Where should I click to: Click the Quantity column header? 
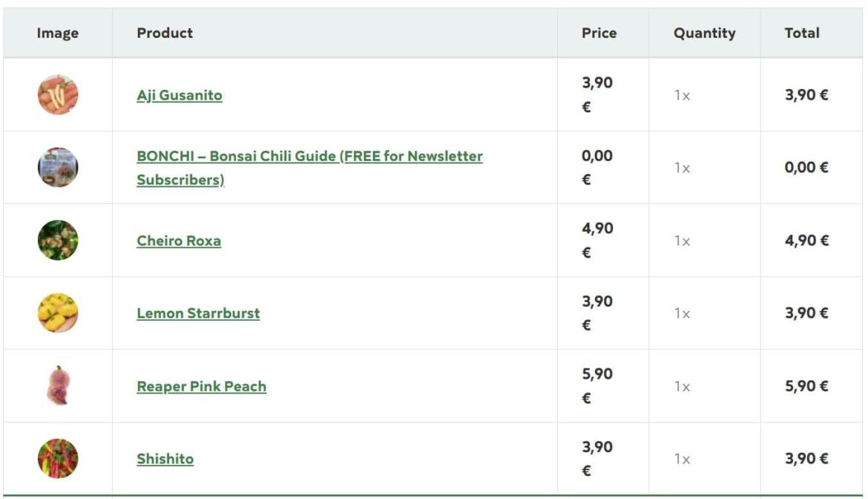pos(703,33)
